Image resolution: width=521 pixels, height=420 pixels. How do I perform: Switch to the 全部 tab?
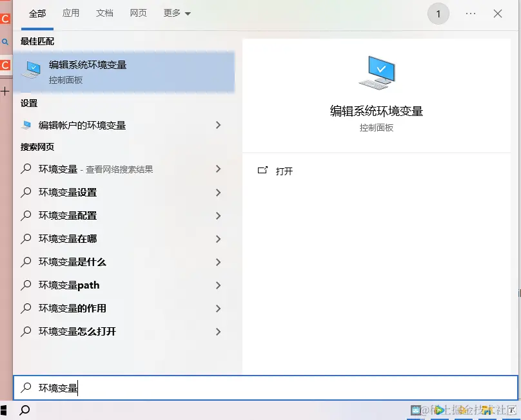click(37, 14)
